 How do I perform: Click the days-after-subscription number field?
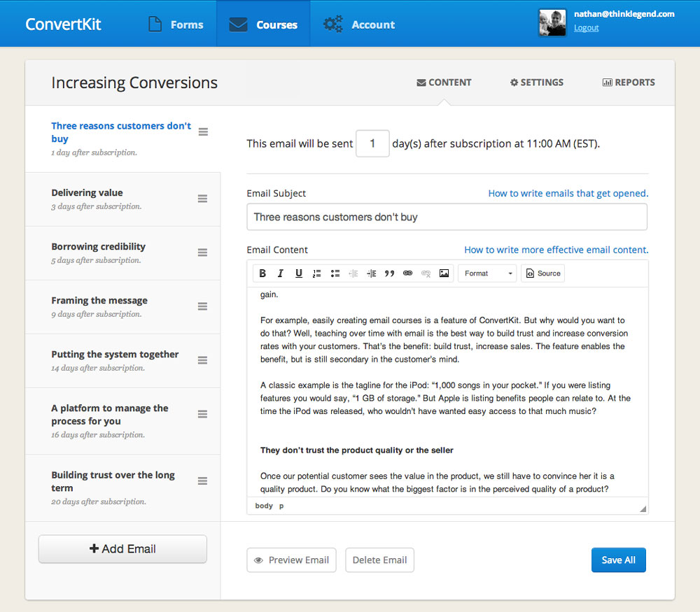point(373,143)
